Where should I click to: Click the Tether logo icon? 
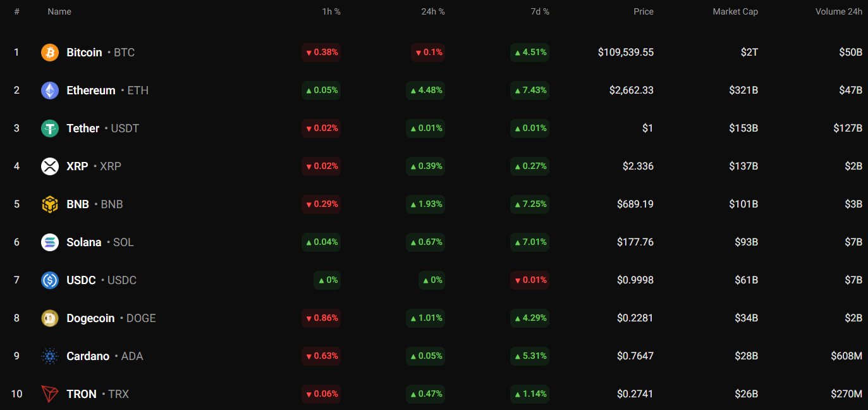coord(50,128)
